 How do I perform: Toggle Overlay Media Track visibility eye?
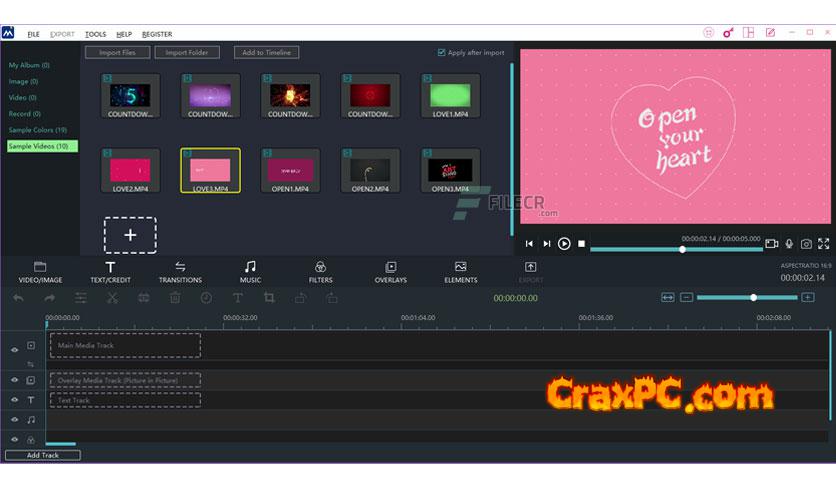tap(14, 380)
